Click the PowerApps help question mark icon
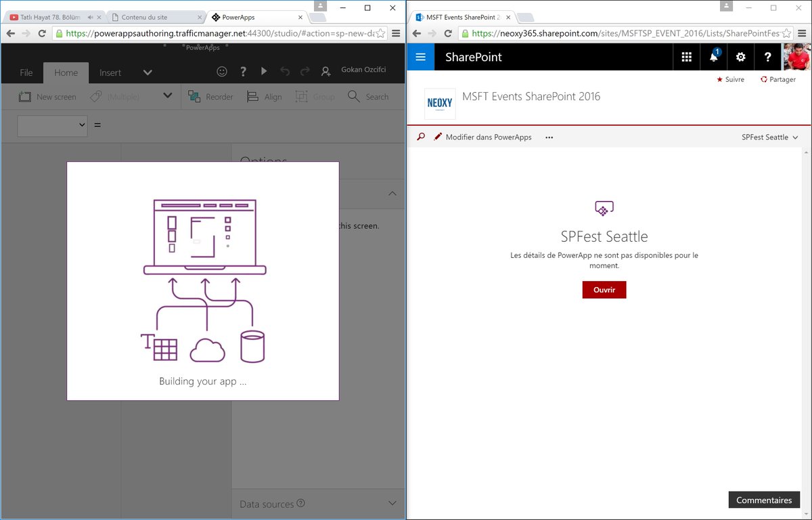This screenshot has width=812, height=520. [x=243, y=71]
